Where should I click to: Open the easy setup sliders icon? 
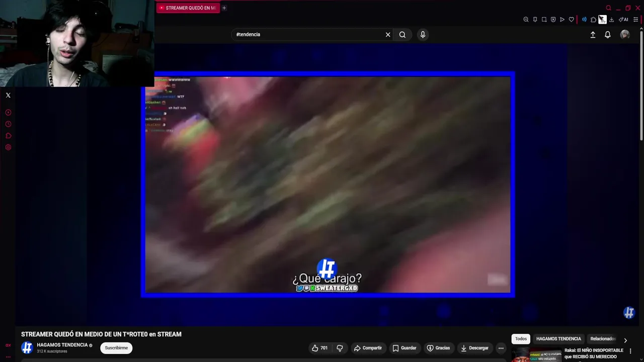[635, 20]
